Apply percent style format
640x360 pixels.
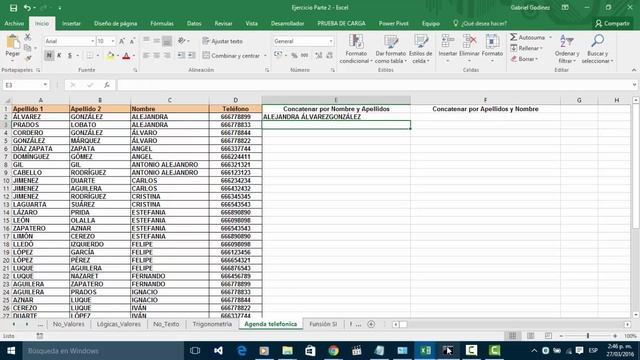click(294, 56)
